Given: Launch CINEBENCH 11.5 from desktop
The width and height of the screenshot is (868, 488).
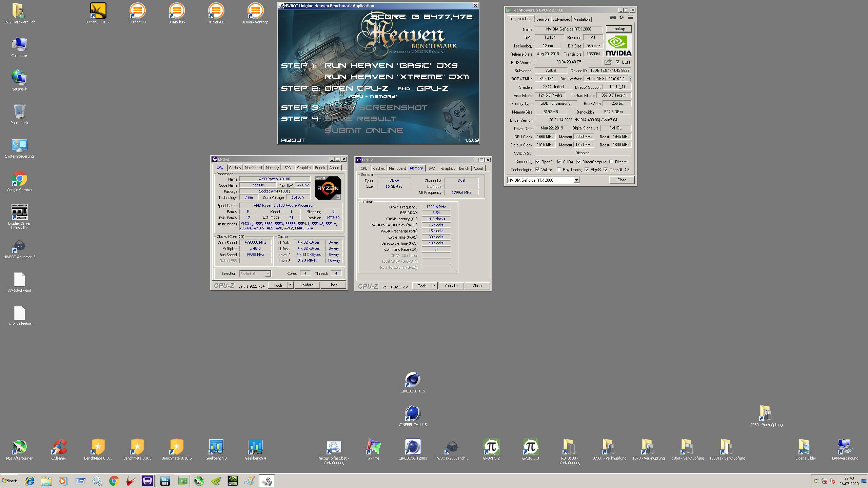Looking at the screenshot, I should (x=413, y=416).
